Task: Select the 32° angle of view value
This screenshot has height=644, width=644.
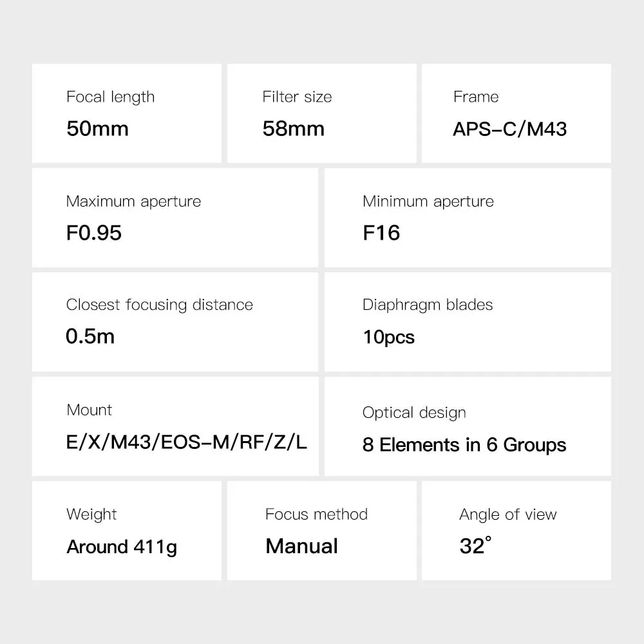Action: (x=475, y=546)
